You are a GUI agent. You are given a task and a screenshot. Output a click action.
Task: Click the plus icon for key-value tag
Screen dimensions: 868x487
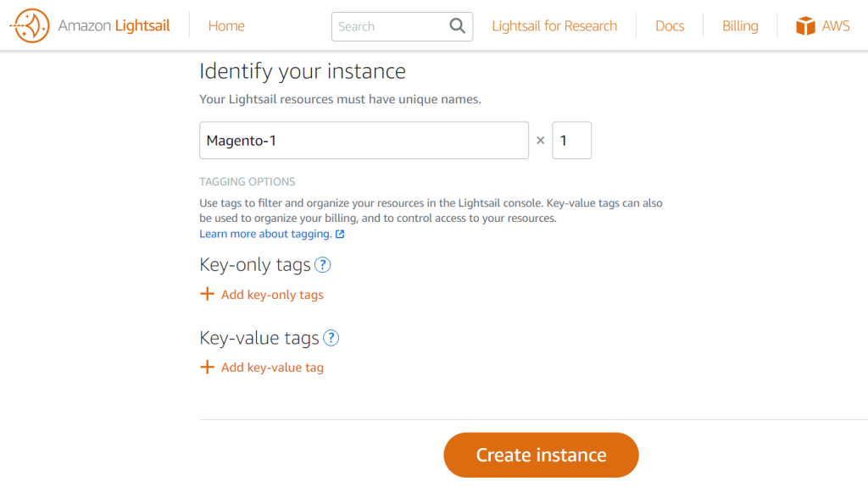click(x=207, y=368)
